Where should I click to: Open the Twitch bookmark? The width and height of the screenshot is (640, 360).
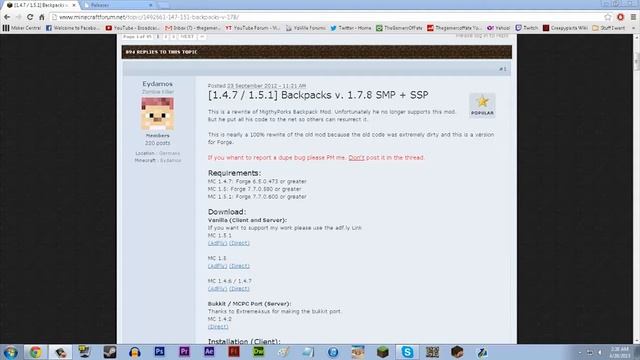tap(527, 28)
